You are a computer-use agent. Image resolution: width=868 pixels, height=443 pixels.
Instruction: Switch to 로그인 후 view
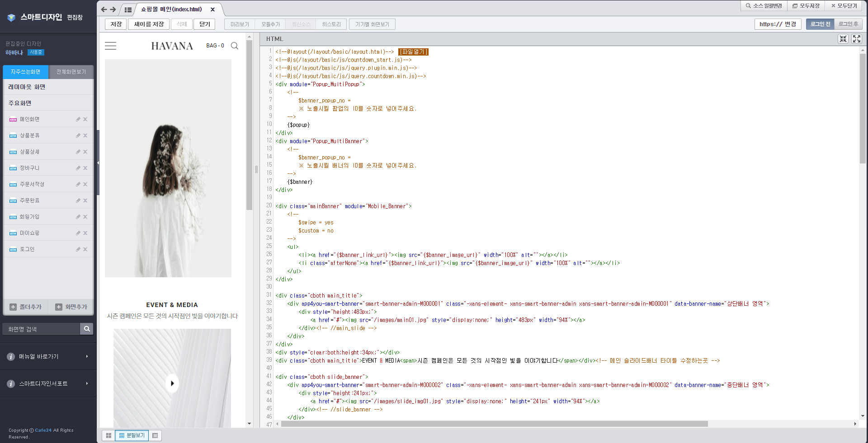[x=848, y=24]
